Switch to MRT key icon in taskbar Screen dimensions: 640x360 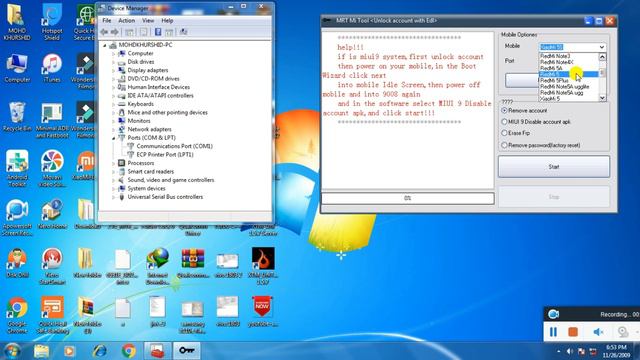187,351
